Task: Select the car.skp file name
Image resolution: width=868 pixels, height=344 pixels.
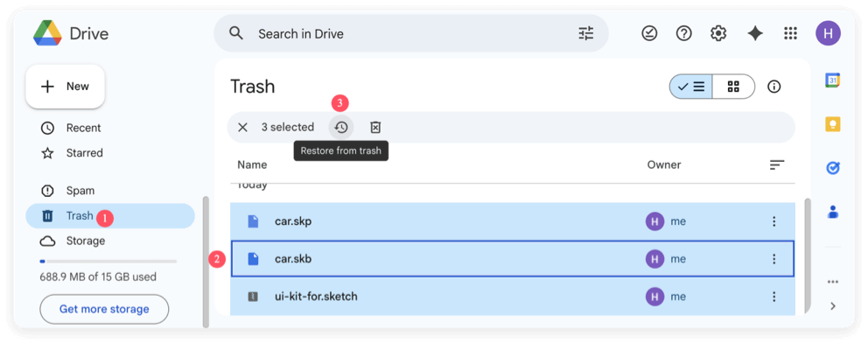Action: (x=293, y=221)
